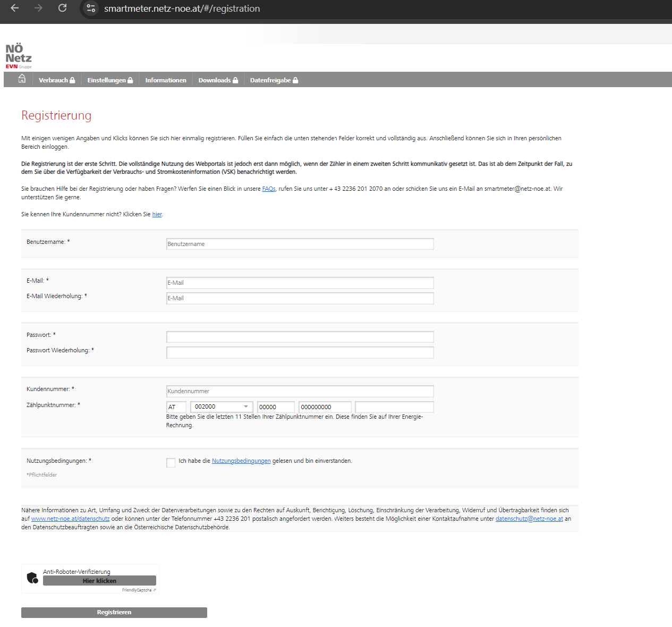Focus the E-Mail Wiederholung field

(x=300, y=298)
